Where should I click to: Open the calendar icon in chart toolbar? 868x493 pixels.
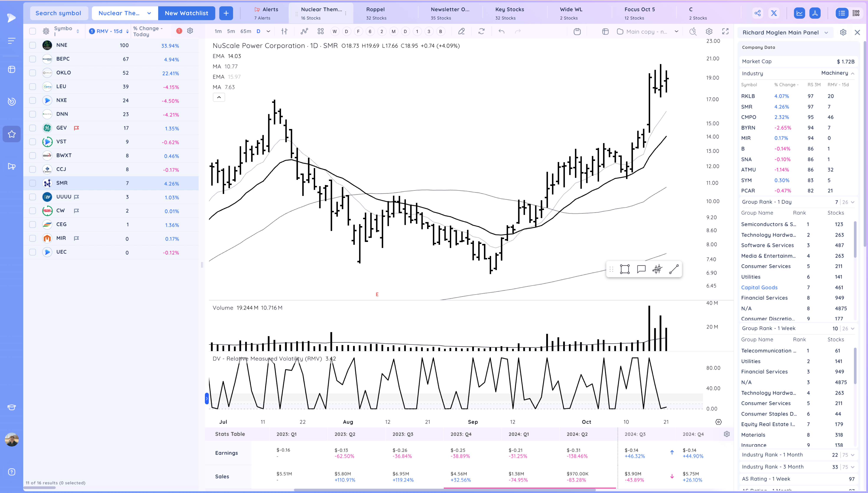click(577, 31)
